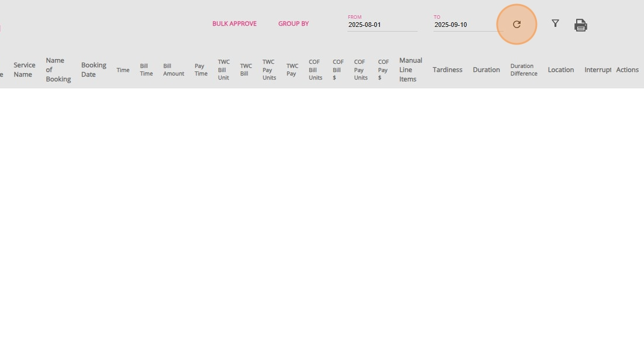Click the Bulk Approve button

[x=234, y=24]
